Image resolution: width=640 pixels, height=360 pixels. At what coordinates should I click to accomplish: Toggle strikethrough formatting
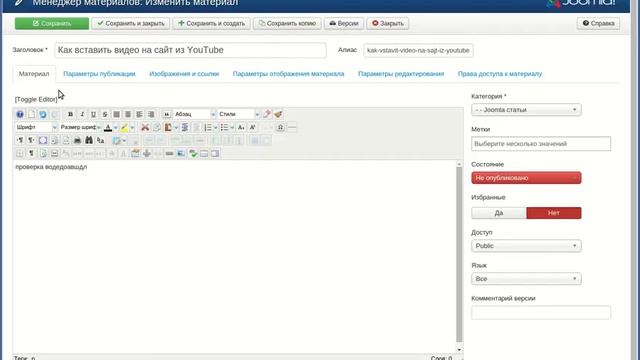coord(105,114)
